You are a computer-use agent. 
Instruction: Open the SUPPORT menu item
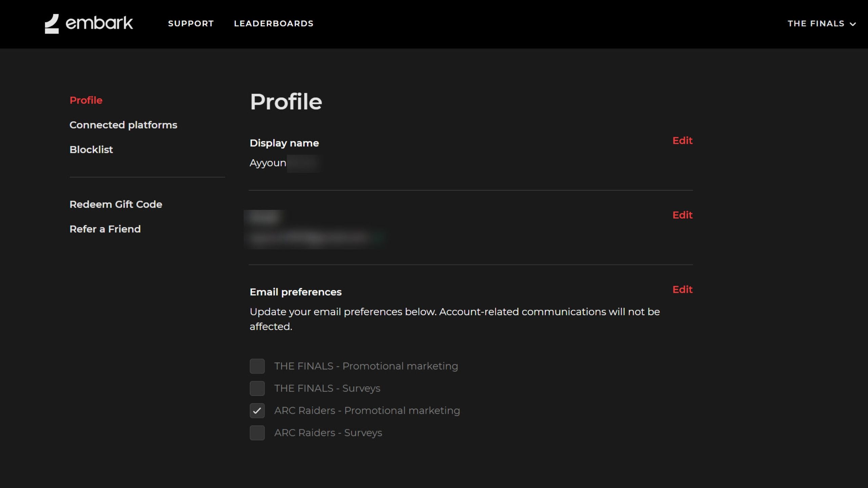(191, 24)
